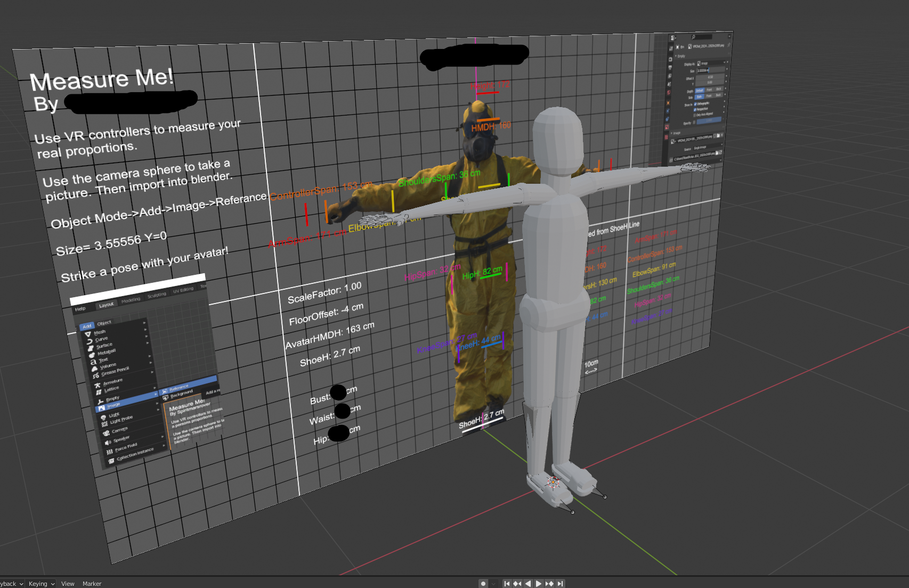Open the Playback dropdown in the timeline
909x588 pixels.
click(12, 584)
